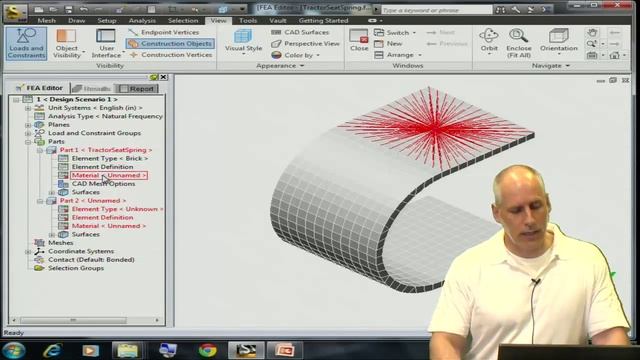Open the User Interface options

106,43
